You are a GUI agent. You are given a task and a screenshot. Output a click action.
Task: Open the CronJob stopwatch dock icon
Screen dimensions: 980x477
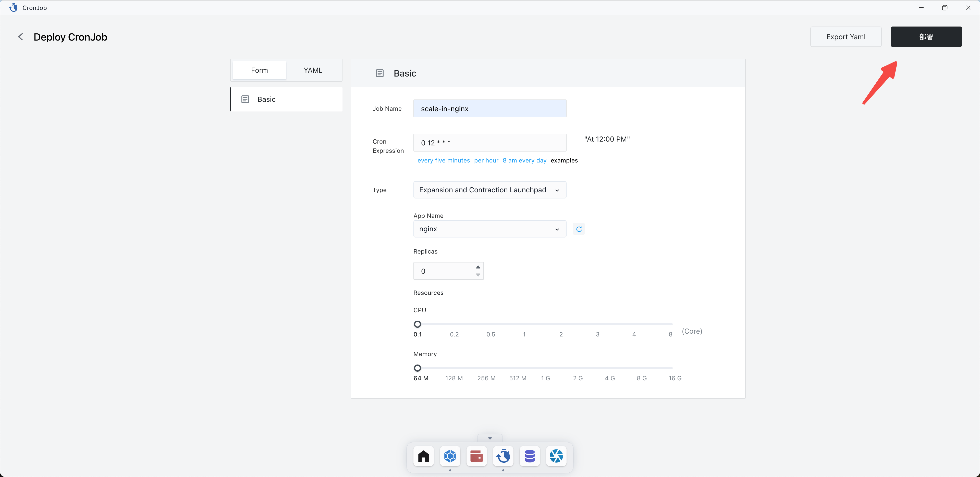click(503, 456)
